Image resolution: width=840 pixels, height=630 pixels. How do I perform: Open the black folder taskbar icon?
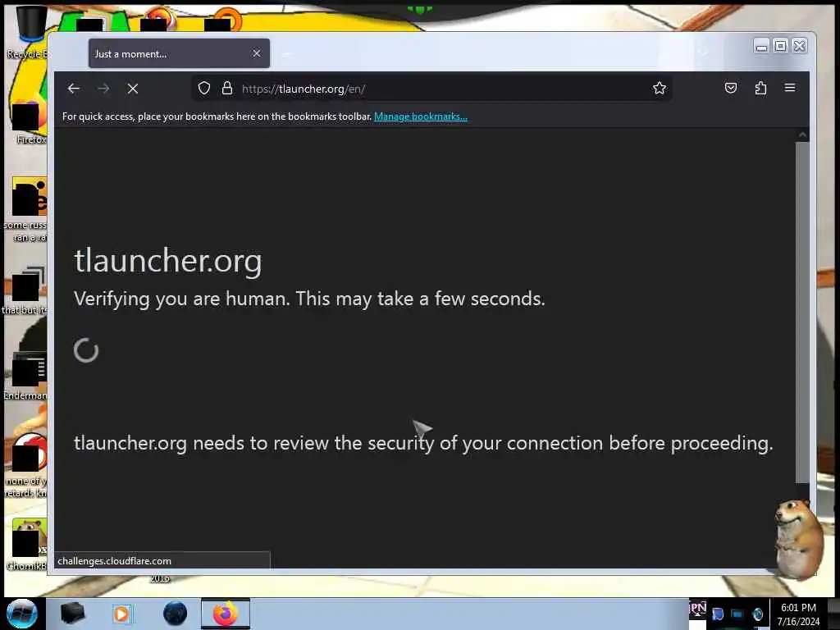pyautogui.click(x=72, y=614)
